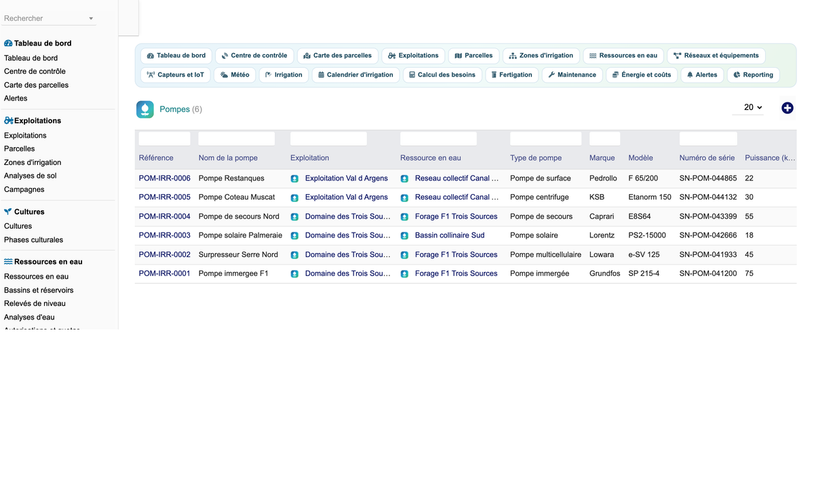Go to Phases culturales in sidebar

[x=33, y=240]
